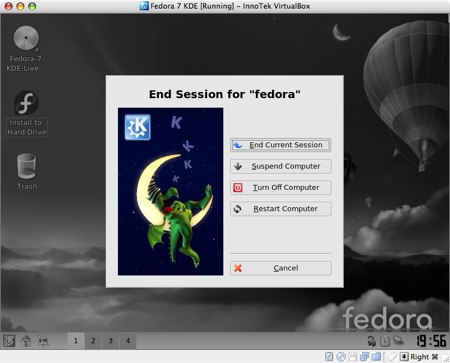Switch to virtual desktop 3
The height and width of the screenshot is (363, 450).
110,341
